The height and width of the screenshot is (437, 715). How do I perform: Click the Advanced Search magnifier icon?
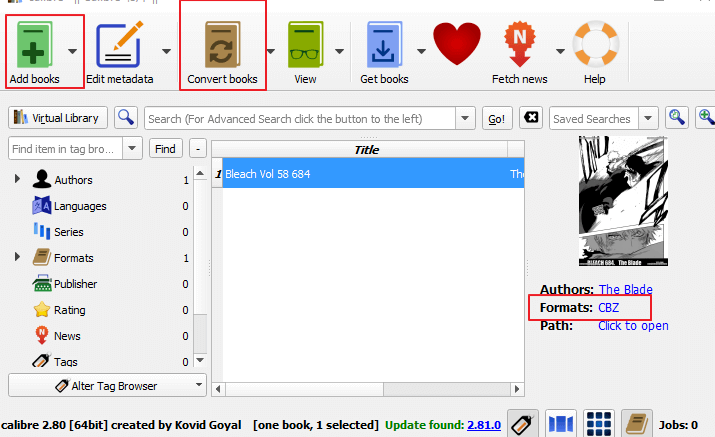125,118
